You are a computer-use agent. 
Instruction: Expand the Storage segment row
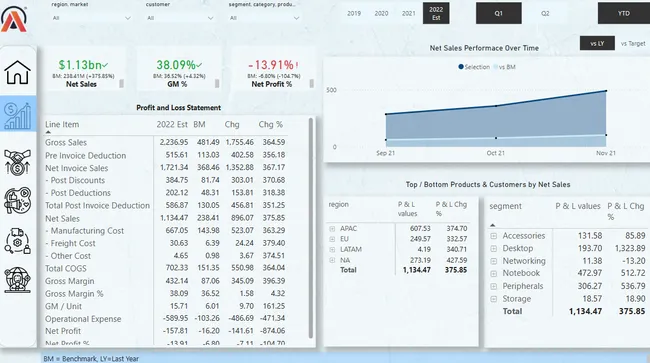[493, 299]
